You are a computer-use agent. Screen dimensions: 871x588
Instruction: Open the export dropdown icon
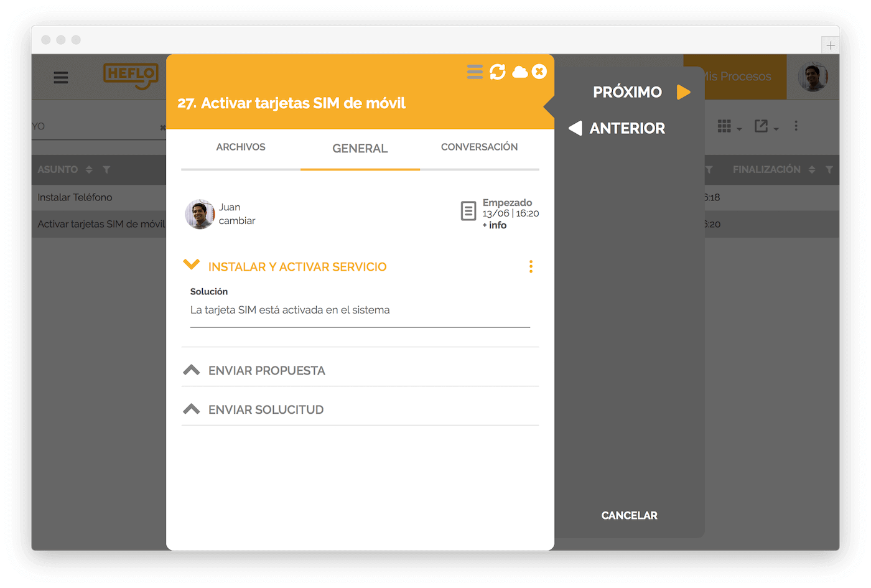click(x=766, y=127)
